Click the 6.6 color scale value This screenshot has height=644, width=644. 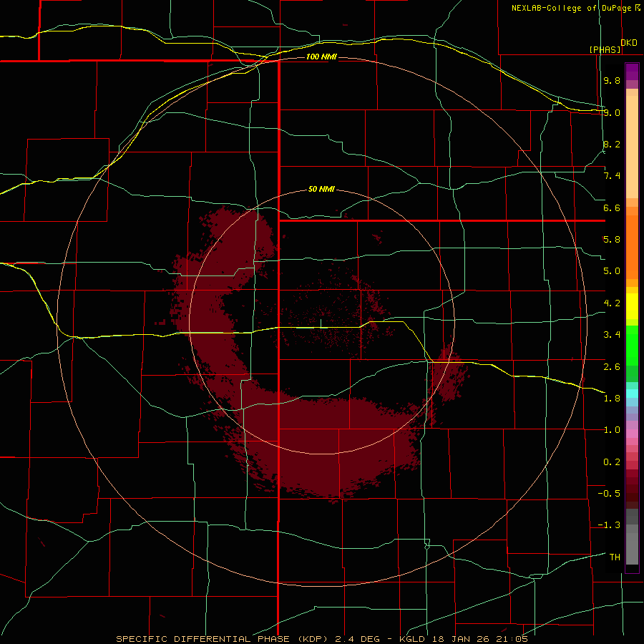[612, 208]
